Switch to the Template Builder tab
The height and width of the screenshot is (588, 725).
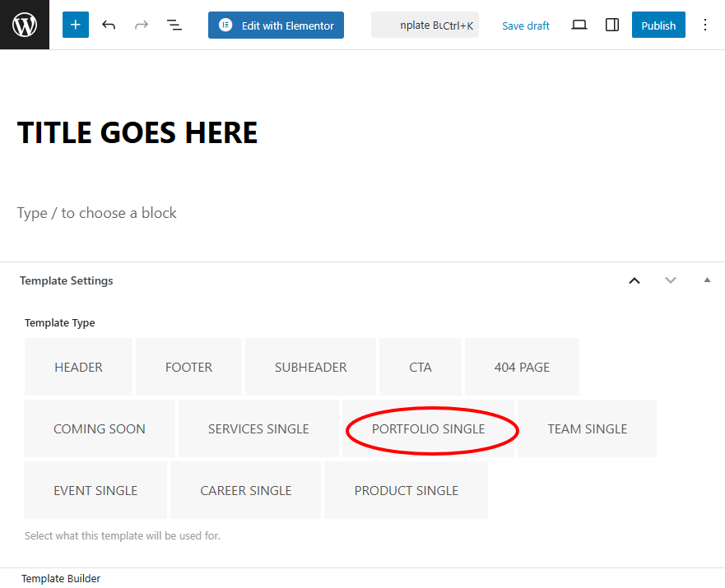pyautogui.click(x=61, y=578)
